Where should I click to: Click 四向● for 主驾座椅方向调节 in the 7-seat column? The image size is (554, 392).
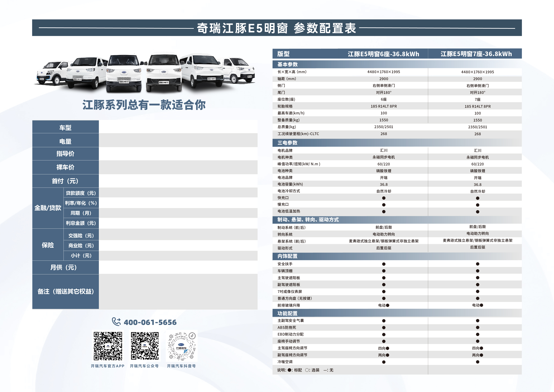click(x=478, y=348)
